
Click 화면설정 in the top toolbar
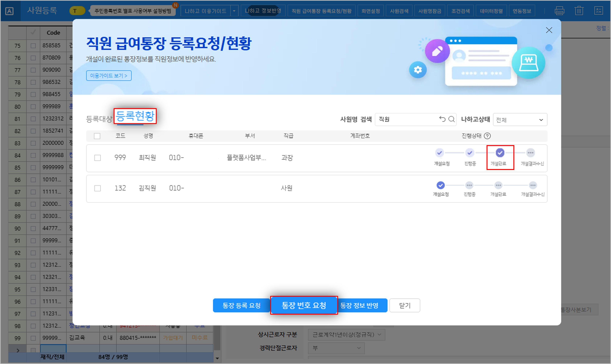[x=370, y=11]
